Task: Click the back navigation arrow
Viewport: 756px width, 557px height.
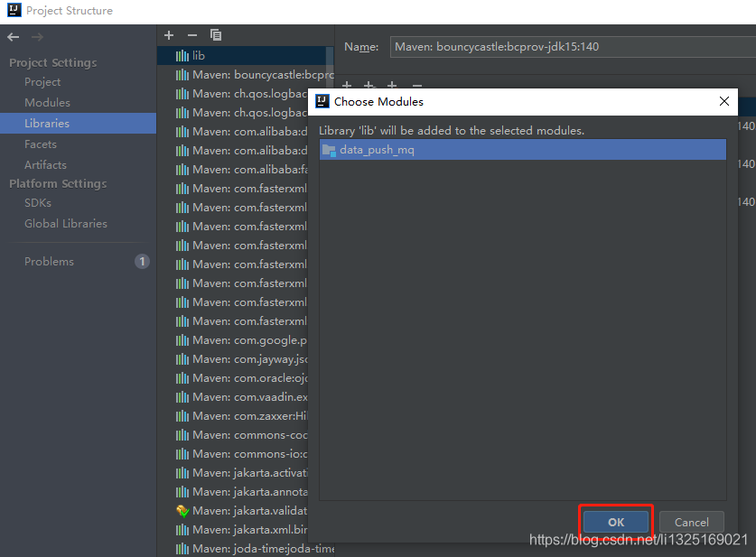Action: (x=14, y=37)
